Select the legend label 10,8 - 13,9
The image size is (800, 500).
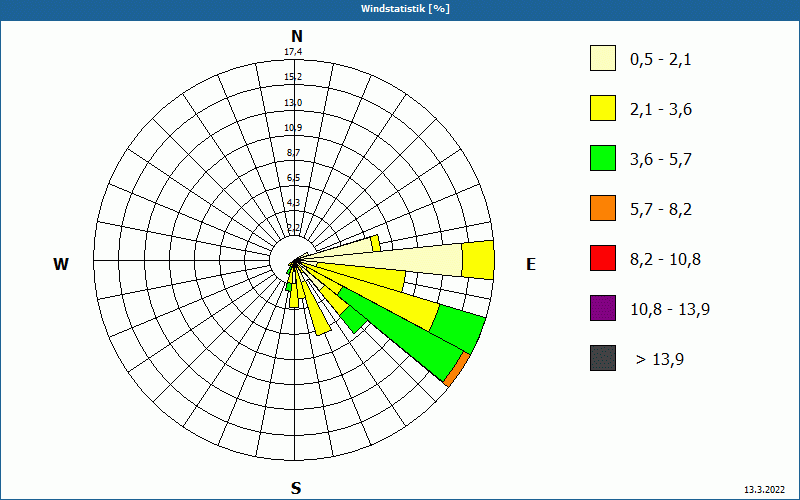click(670, 310)
